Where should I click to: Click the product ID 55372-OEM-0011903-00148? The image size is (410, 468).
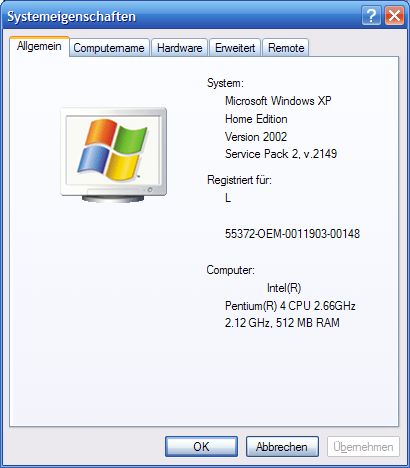click(x=292, y=234)
